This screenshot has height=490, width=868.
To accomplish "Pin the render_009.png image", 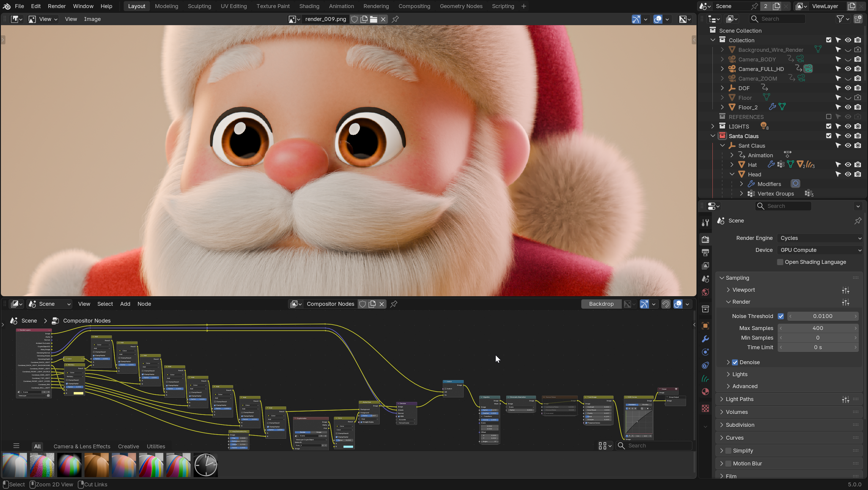I will [x=395, y=19].
